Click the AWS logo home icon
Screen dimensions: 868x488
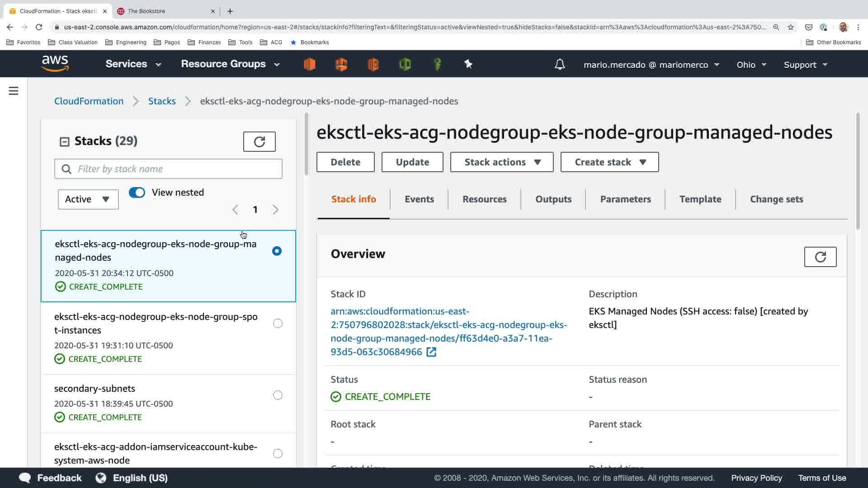[x=55, y=64]
